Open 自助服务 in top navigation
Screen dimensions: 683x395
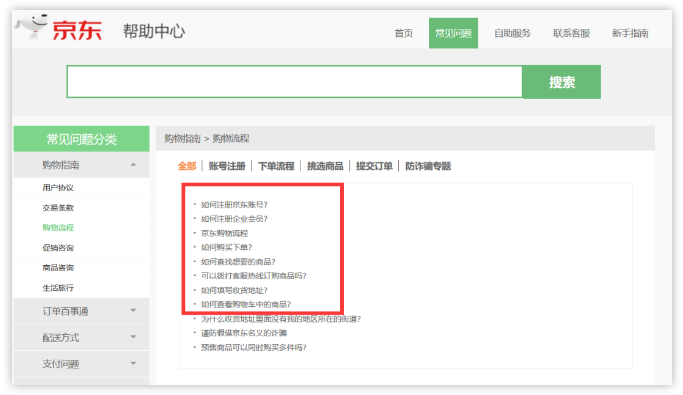point(512,33)
